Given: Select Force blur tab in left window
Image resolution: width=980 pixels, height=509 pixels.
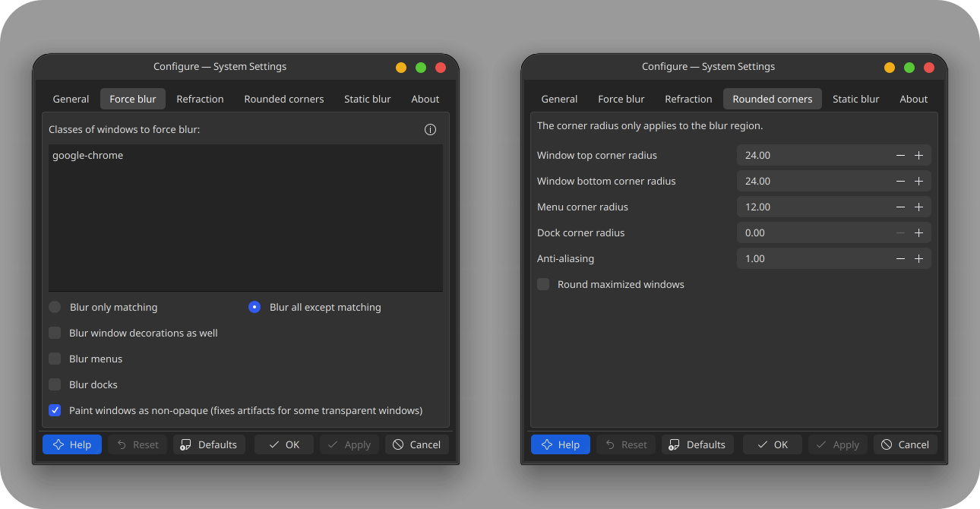Looking at the screenshot, I should [x=133, y=99].
